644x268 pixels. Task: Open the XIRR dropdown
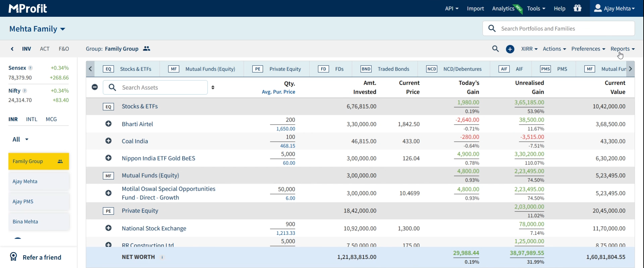coord(529,49)
